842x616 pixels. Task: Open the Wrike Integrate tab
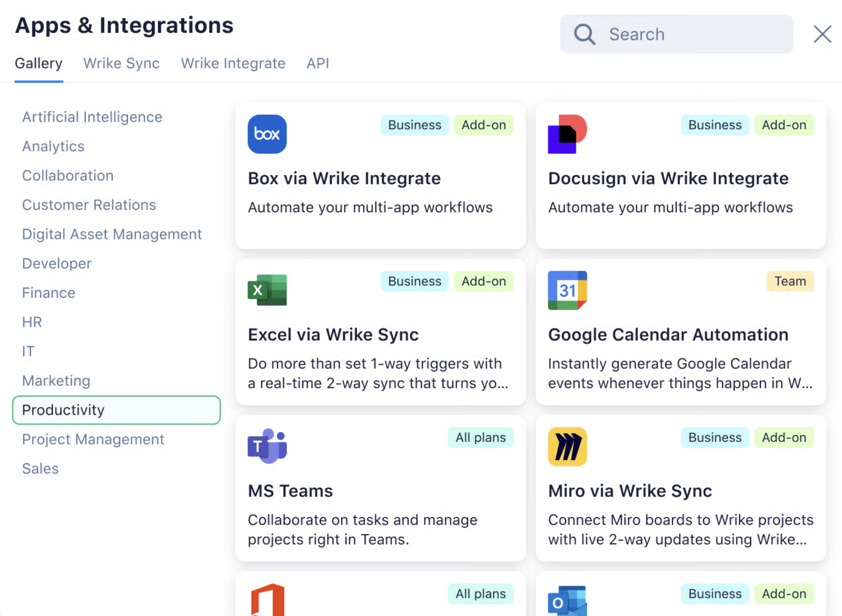coord(233,63)
